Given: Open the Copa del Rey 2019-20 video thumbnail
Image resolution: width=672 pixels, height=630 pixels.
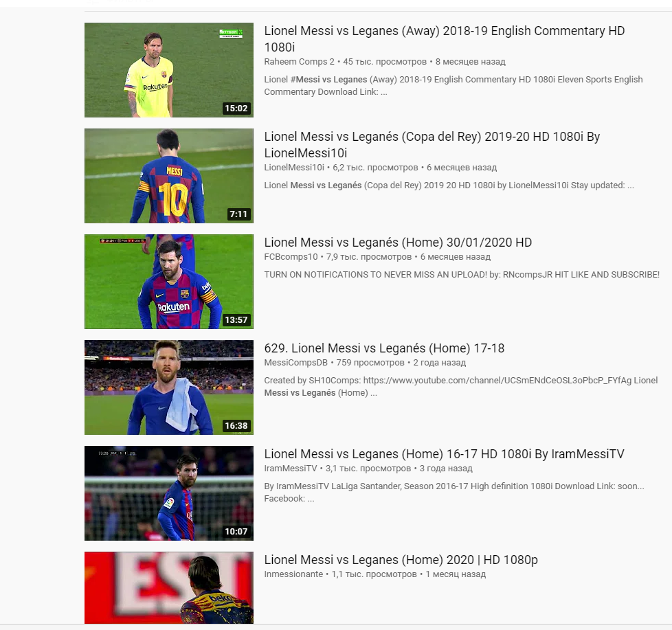Looking at the screenshot, I should click(169, 176).
